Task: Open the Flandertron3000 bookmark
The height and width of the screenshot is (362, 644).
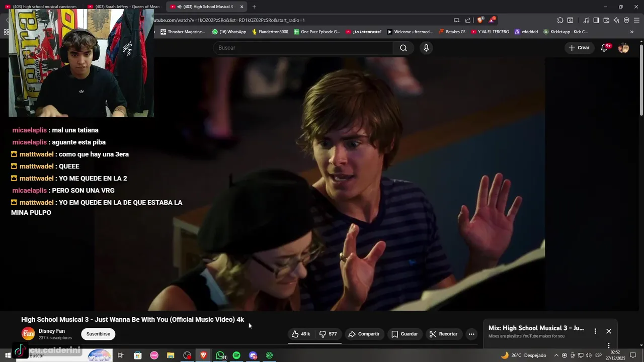Action: (270, 32)
